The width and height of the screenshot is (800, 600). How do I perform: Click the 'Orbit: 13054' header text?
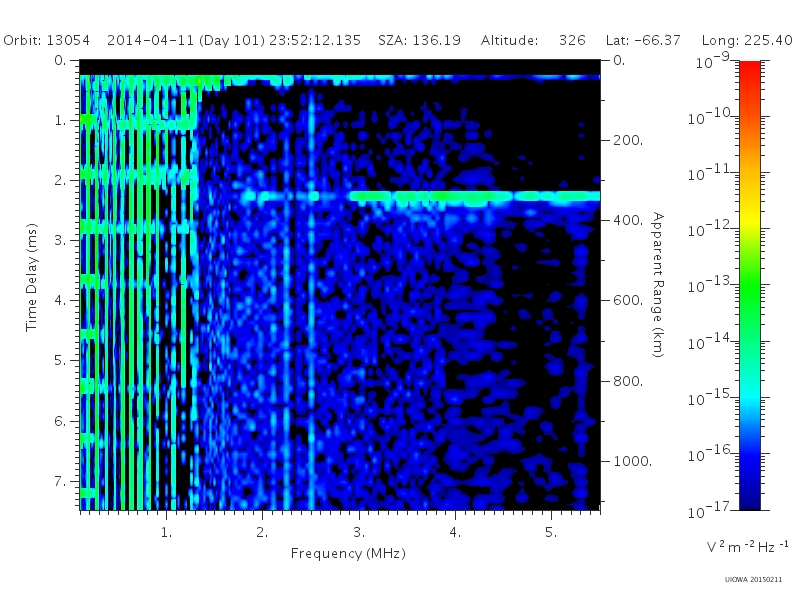46,40
